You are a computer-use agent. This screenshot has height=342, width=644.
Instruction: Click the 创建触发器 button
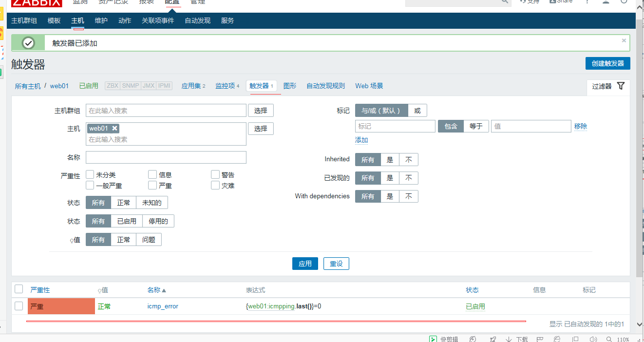607,63
